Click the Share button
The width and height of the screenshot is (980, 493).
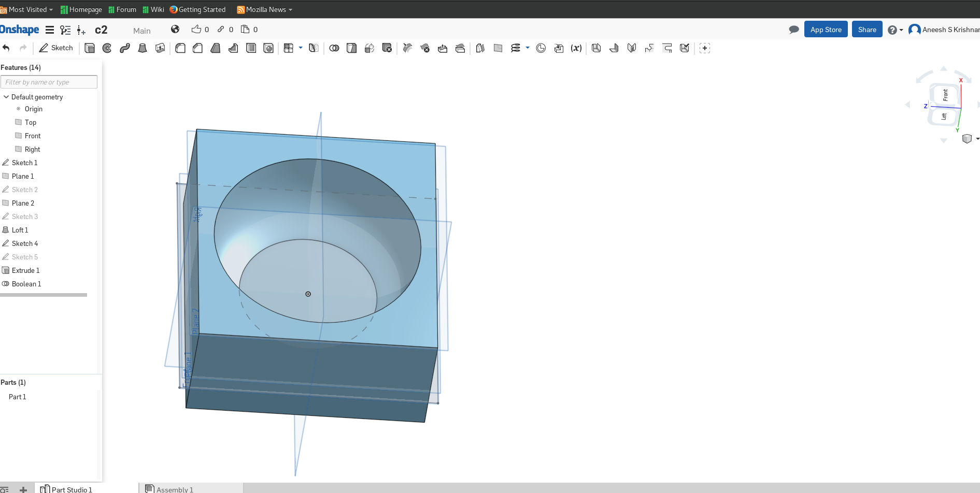[867, 30]
